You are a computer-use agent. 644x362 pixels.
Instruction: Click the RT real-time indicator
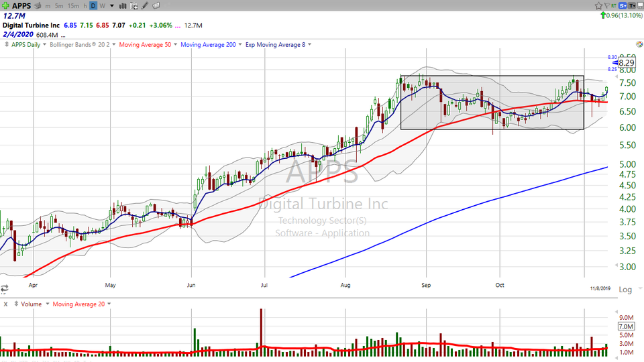(x=614, y=5)
